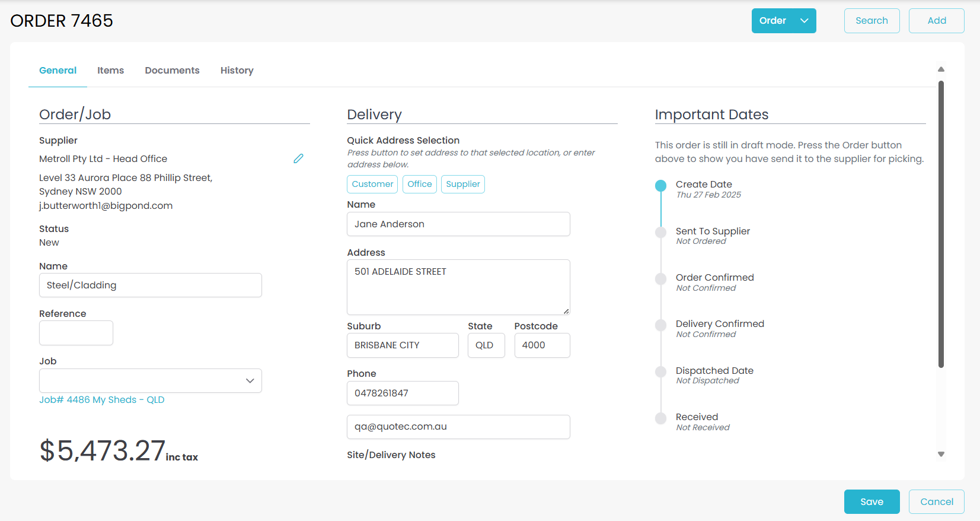Image resolution: width=980 pixels, height=521 pixels.
Task: Focus the Postcode field showing 4000
Action: [542, 345]
